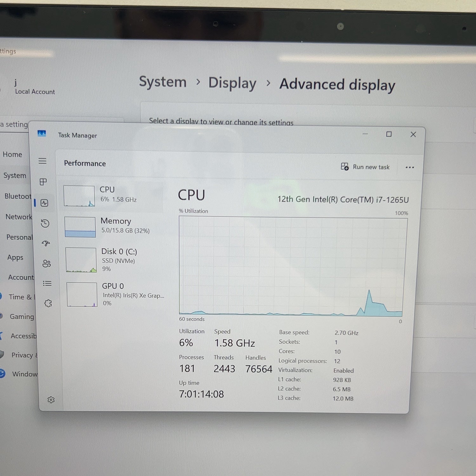This screenshot has height=476, width=476.
Task: Open Task Manager settings gear
Action: point(51,400)
